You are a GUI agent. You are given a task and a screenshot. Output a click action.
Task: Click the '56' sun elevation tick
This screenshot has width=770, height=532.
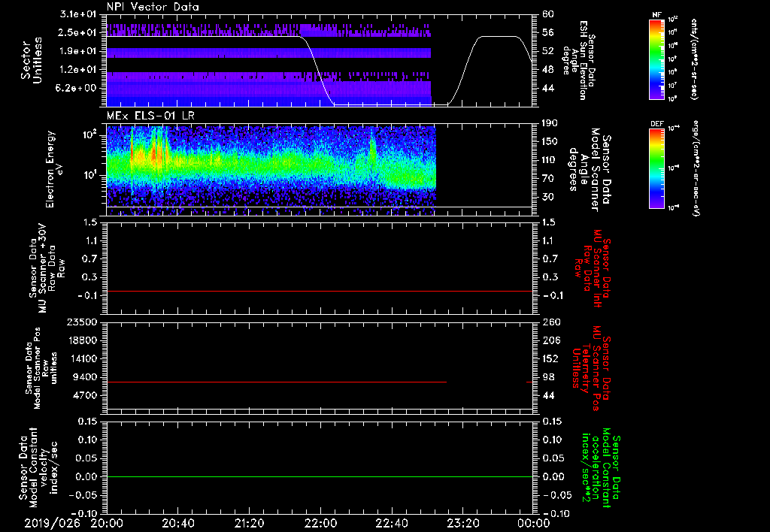(x=548, y=32)
